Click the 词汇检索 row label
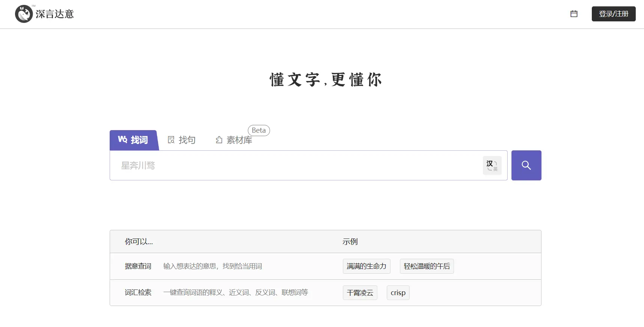The image size is (644, 327). (138, 292)
